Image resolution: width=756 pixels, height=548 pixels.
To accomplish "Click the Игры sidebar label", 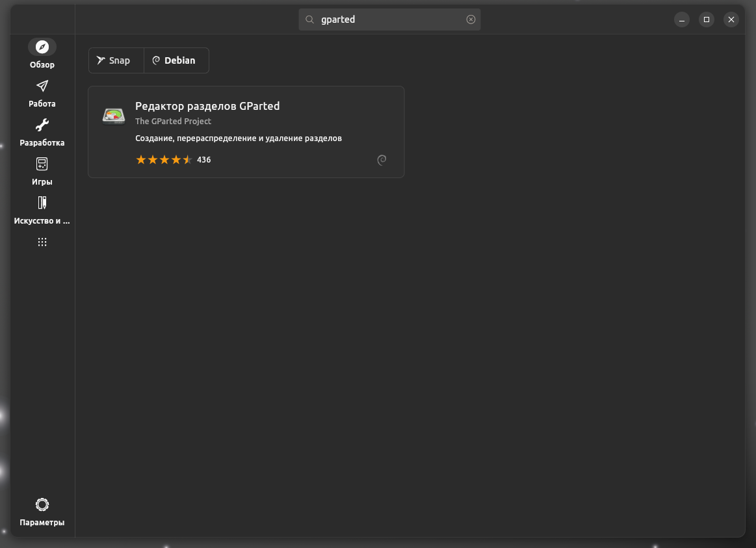I will point(42,182).
